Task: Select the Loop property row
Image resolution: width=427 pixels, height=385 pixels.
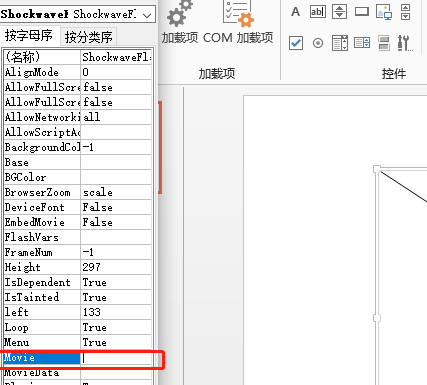Action: pyautogui.click(x=78, y=328)
